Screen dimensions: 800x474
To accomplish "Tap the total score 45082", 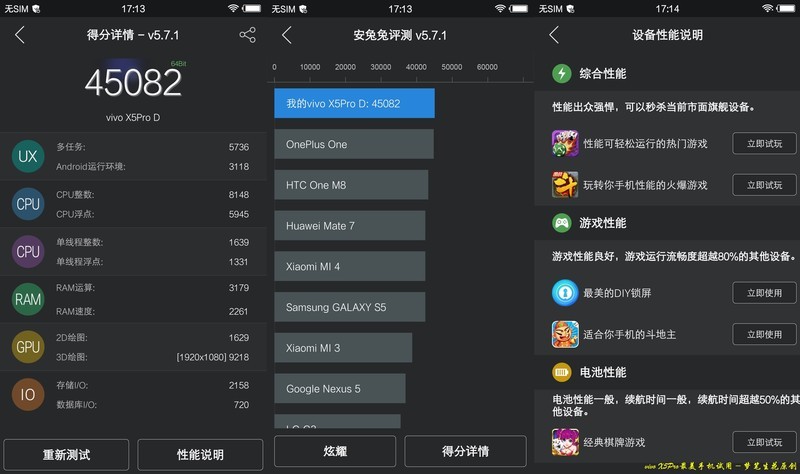I will (133, 83).
